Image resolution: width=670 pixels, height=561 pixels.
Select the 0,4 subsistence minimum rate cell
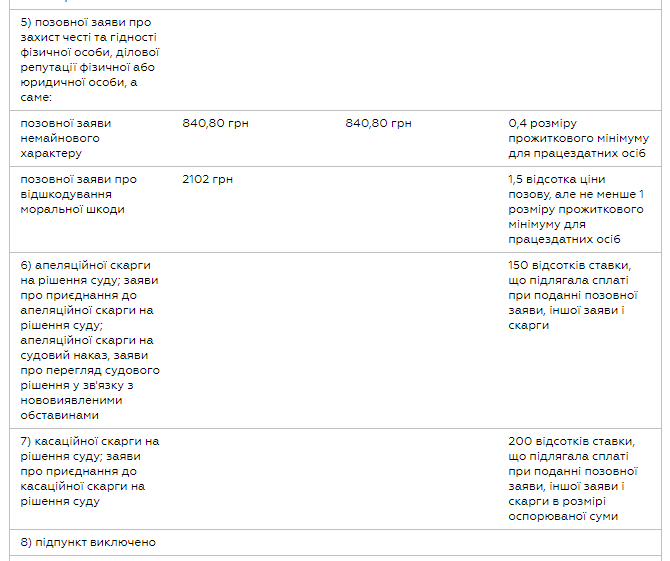coord(577,138)
